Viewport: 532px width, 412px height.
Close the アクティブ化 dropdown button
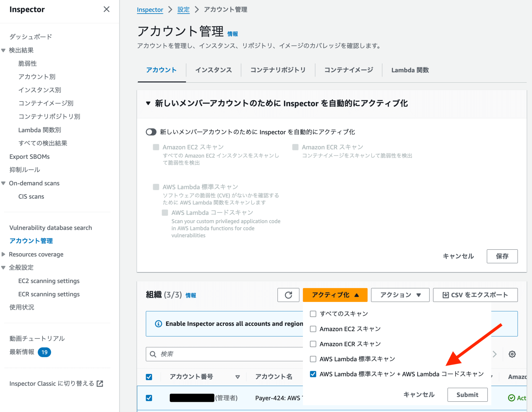pyautogui.click(x=335, y=295)
